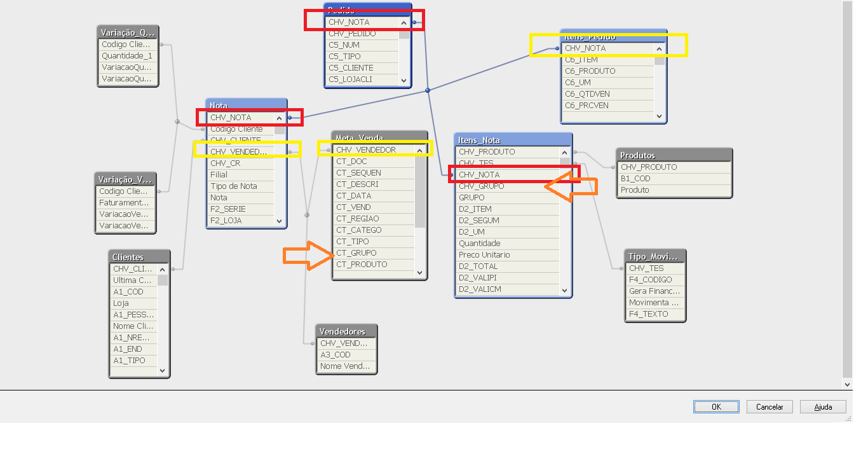Click the Cancelar button
868x463 pixels.
tap(770, 407)
